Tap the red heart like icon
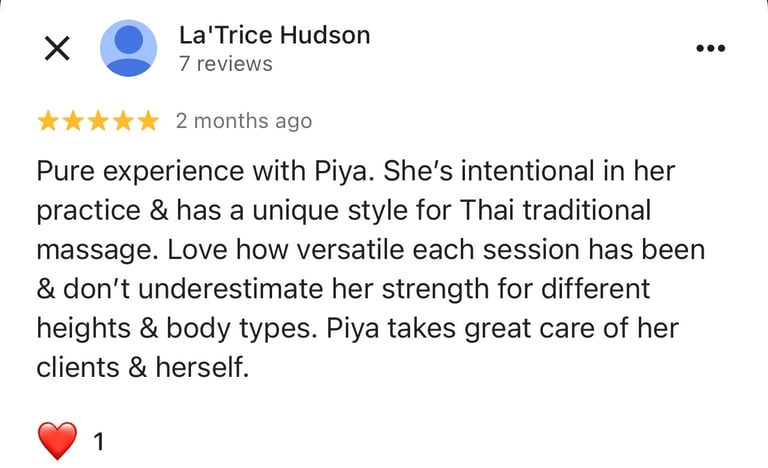768x468 pixels. coord(57,441)
